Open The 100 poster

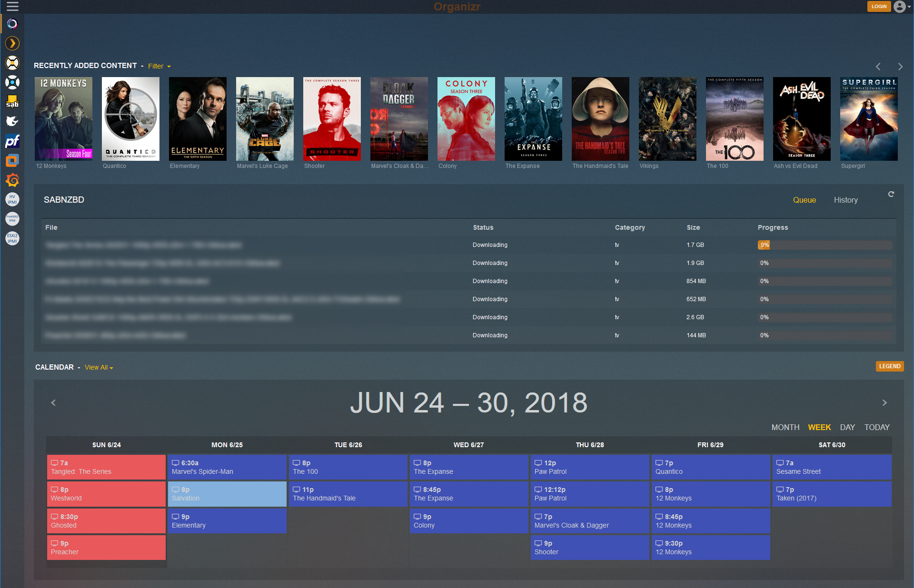pos(735,119)
